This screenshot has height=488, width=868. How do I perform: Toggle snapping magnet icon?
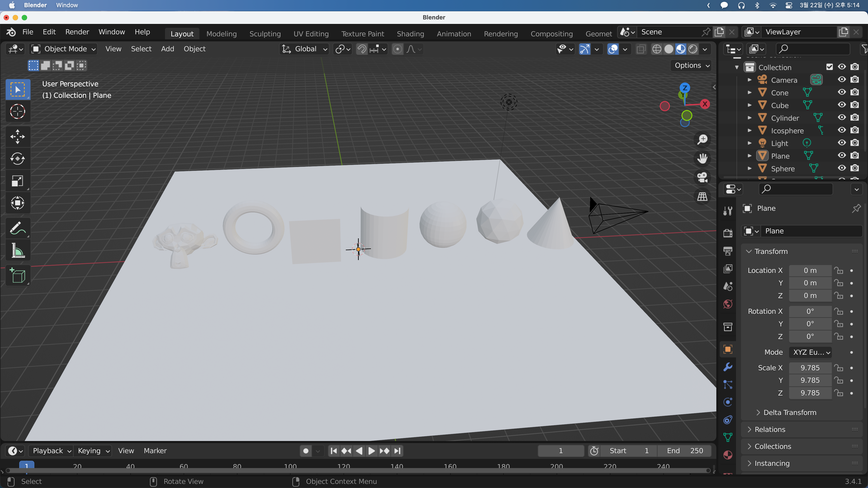tap(362, 49)
